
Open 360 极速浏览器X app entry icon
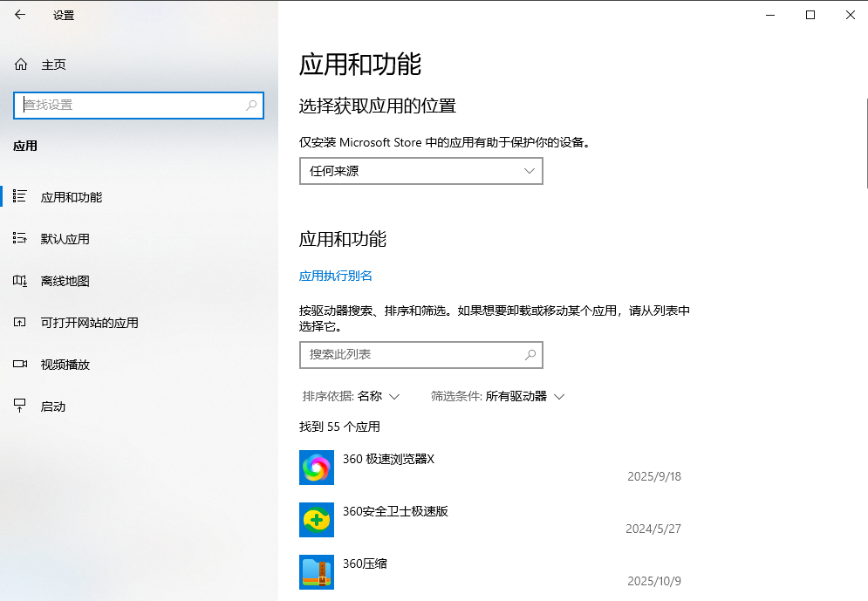pos(316,467)
